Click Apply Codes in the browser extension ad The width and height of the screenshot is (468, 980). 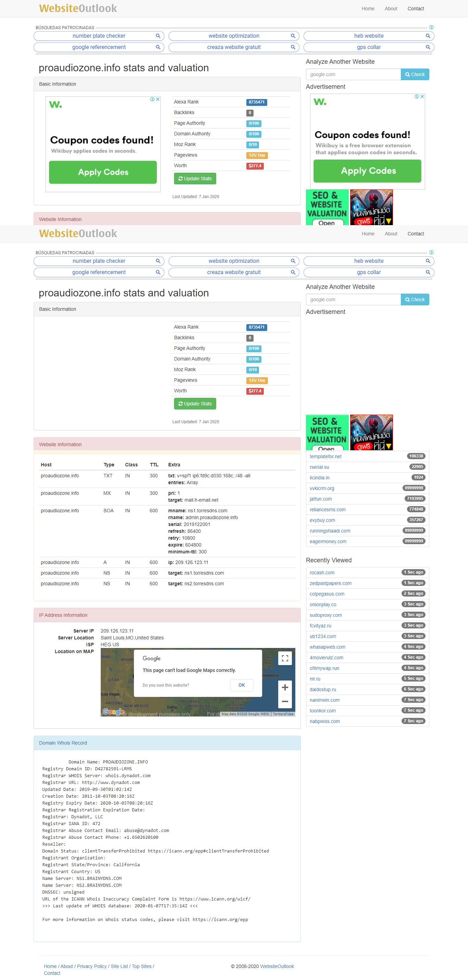pos(367,171)
